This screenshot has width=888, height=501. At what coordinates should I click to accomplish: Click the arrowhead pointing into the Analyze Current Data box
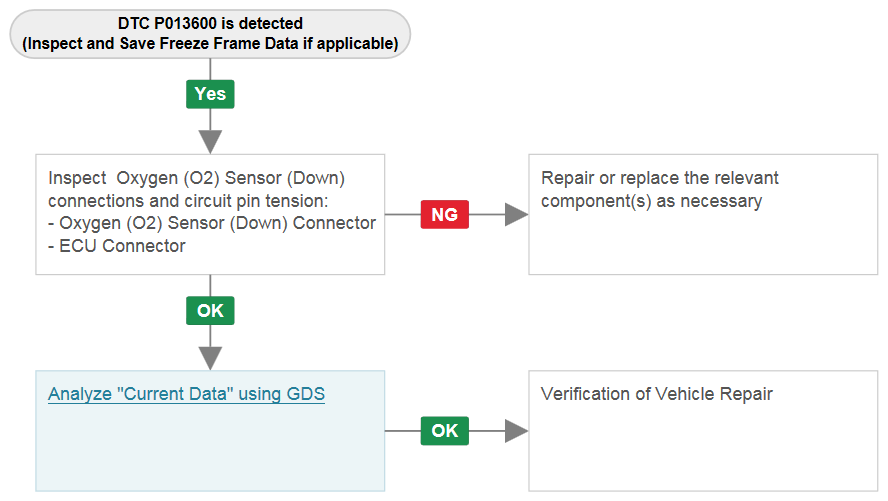210,358
